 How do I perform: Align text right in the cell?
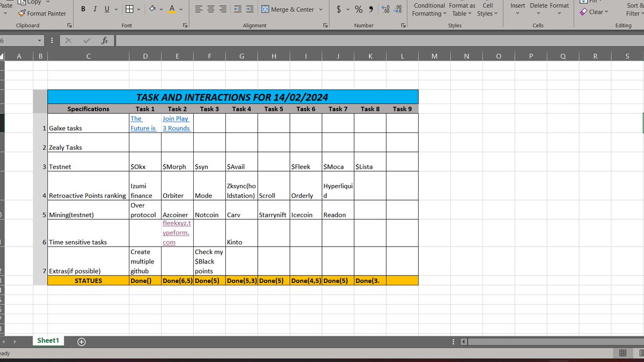click(x=222, y=9)
